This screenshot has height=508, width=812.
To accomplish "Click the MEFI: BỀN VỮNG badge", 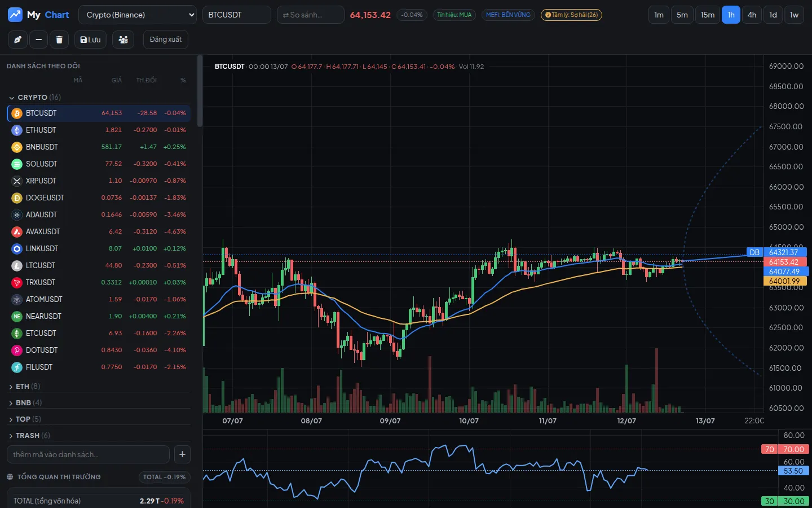I will 508,15.
